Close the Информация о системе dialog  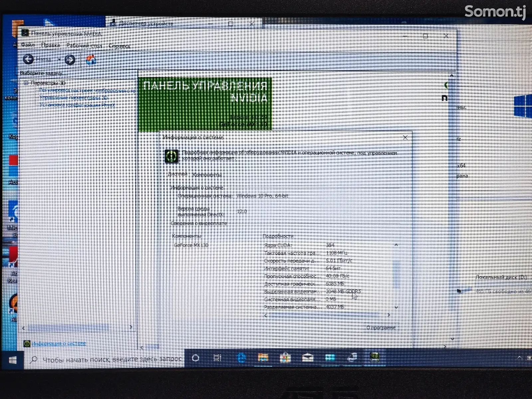click(x=405, y=137)
